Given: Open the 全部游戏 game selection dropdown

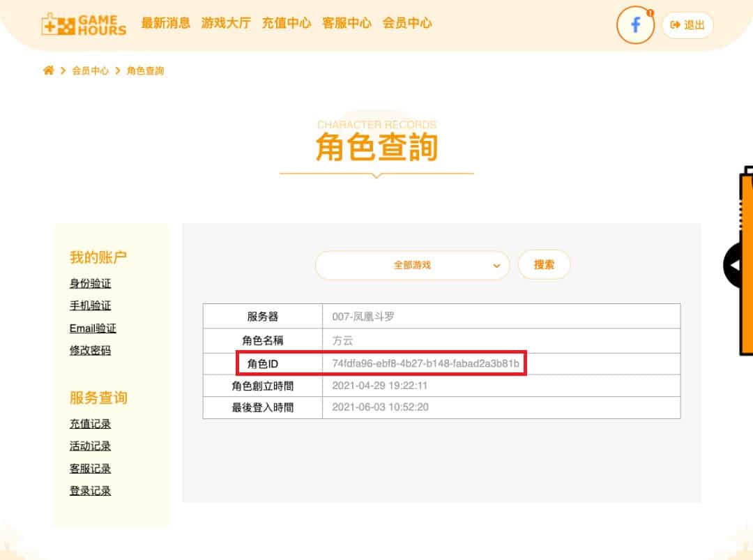Looking at the screenshot, I should (412, 265).
